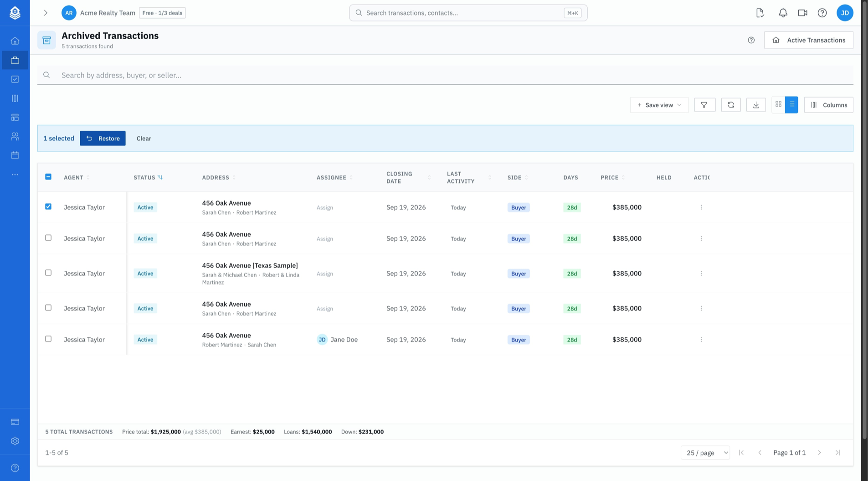Go to the last page

838,453
